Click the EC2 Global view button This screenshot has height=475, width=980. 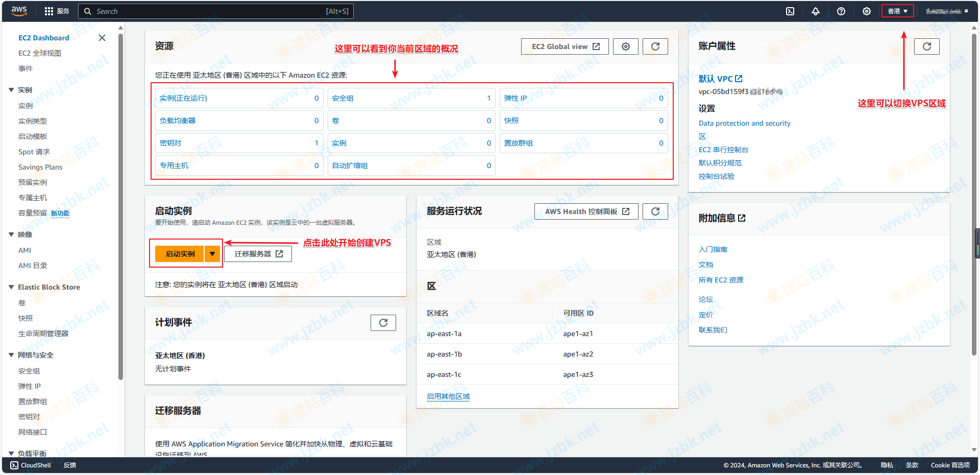point(565,46)
